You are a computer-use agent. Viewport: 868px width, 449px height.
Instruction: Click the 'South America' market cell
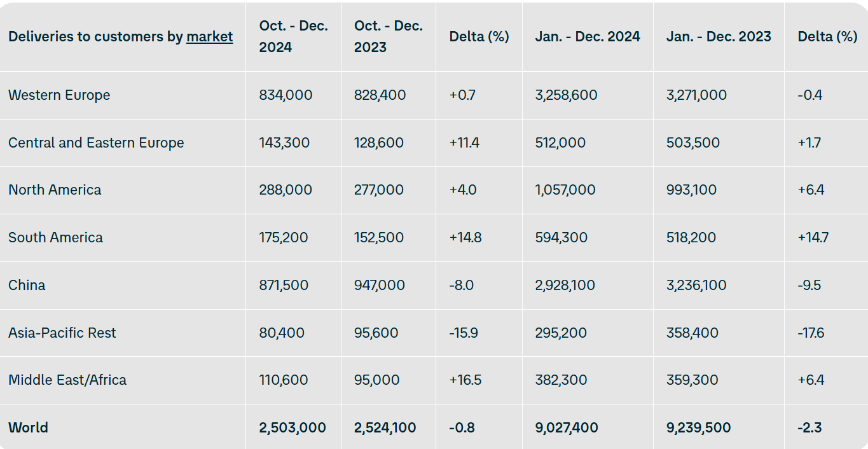55,237
